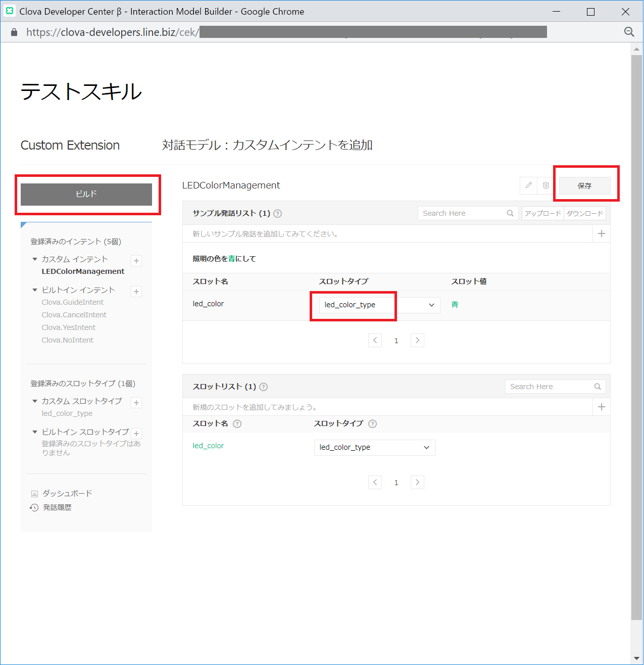Open ダッシュボード from the sidebar
Image resolution: width=644 pixels, height=665 pixels.
(x=67, y=493)
